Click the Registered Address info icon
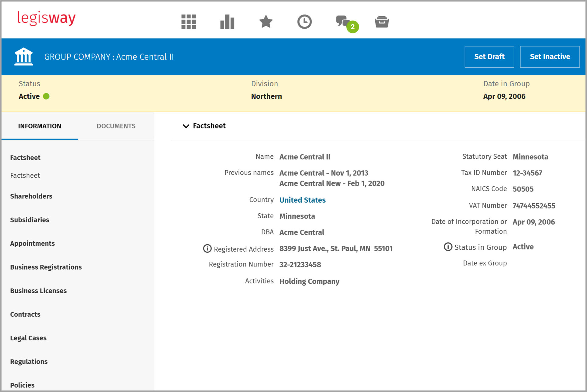 (207, 249)
